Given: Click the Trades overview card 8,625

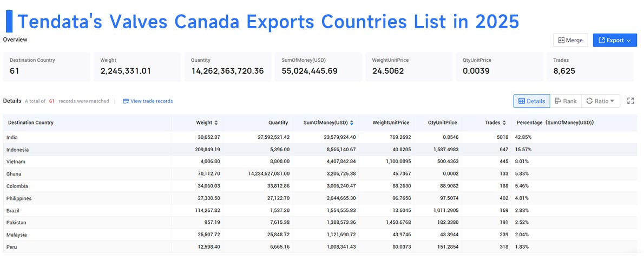Looking at the screenshot, I should coord(590,67).
